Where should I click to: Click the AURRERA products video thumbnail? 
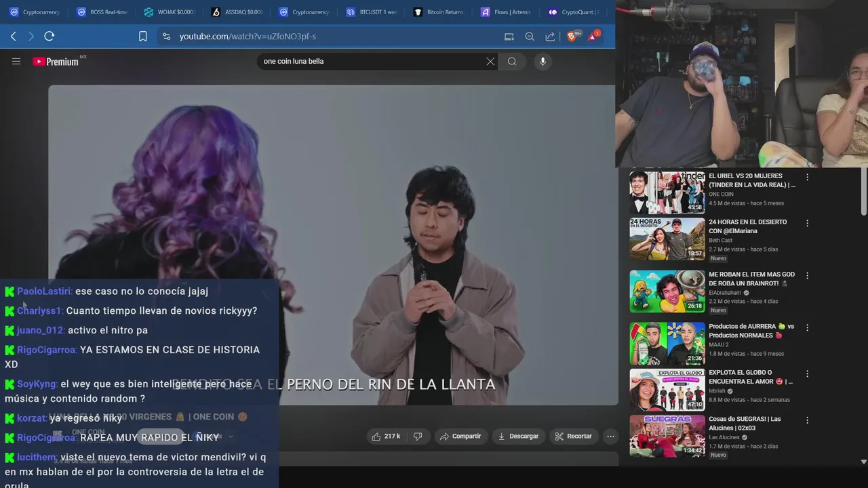667,343
